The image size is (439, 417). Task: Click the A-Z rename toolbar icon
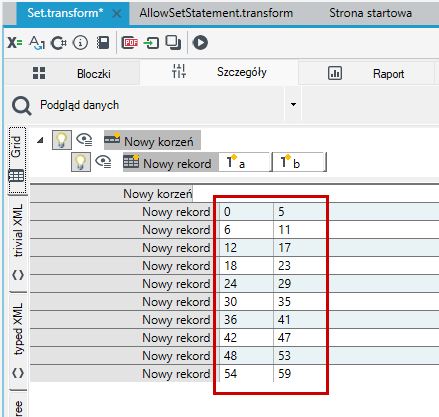37,43
